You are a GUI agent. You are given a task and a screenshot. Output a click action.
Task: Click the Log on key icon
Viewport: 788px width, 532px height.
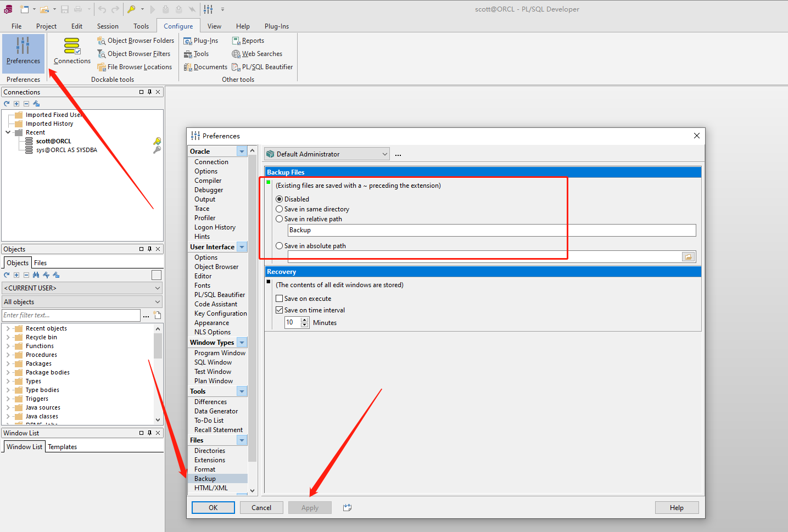(x=131, y=9)
